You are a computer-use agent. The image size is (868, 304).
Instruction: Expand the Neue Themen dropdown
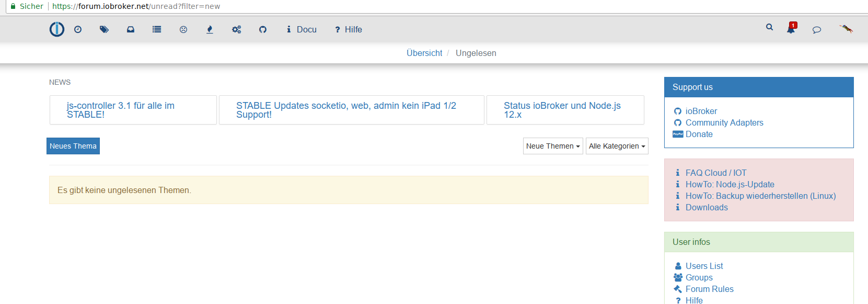553,146
